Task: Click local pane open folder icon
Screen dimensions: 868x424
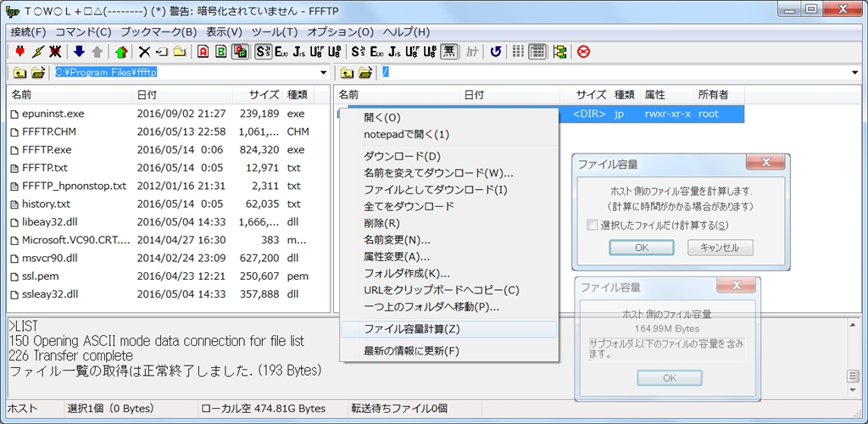Action: [x=38, y=73]
